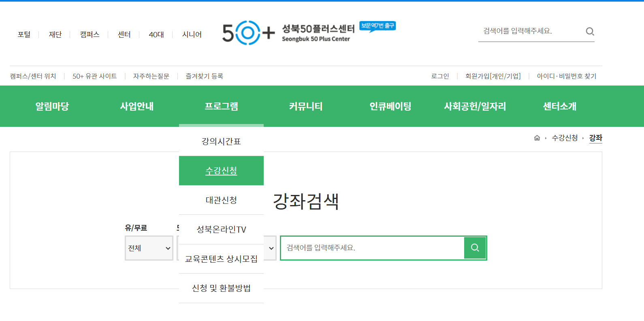Click the course search text field
644x321 pixels.
point(372,248)
